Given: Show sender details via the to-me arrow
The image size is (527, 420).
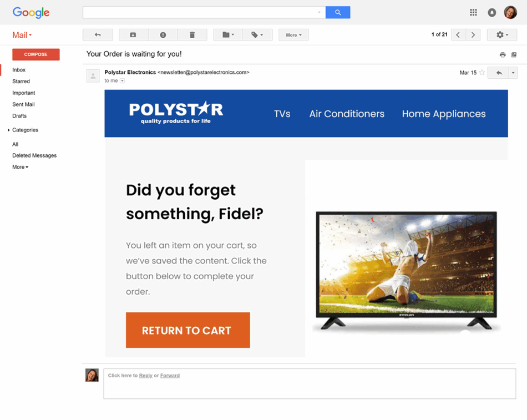Looking at the screenshot, I should coord(121,80).
